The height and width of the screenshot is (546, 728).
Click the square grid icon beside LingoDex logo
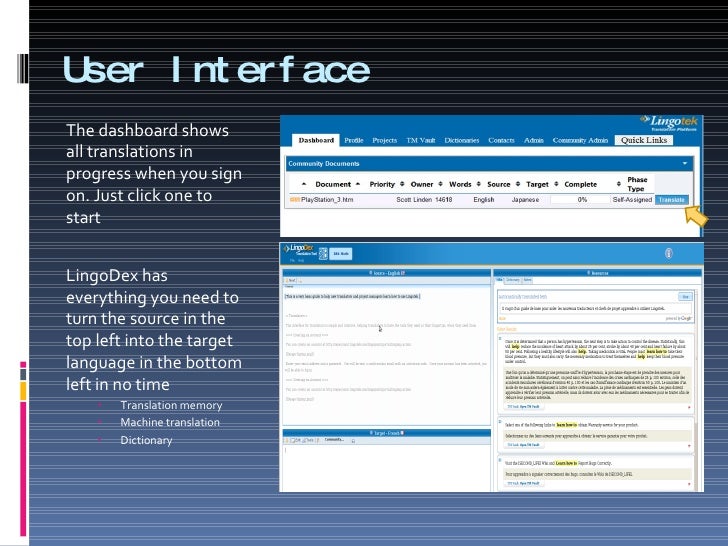tap(323, 254)
